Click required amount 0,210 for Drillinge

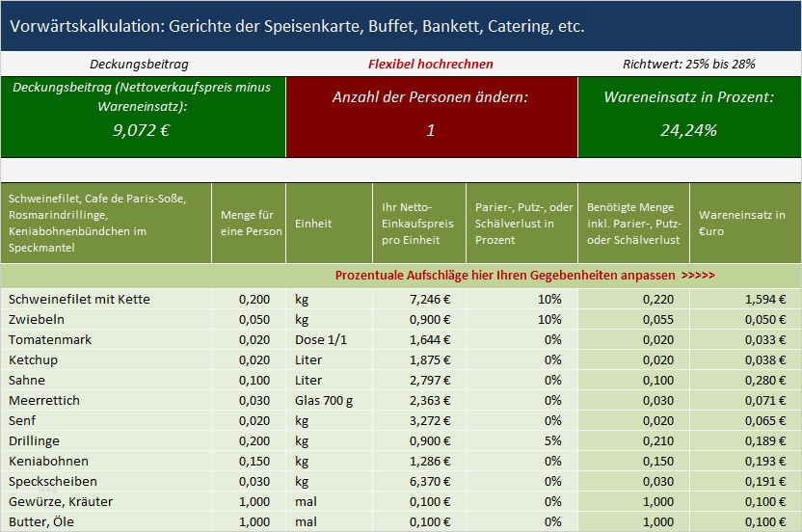(x=658, y=441)
